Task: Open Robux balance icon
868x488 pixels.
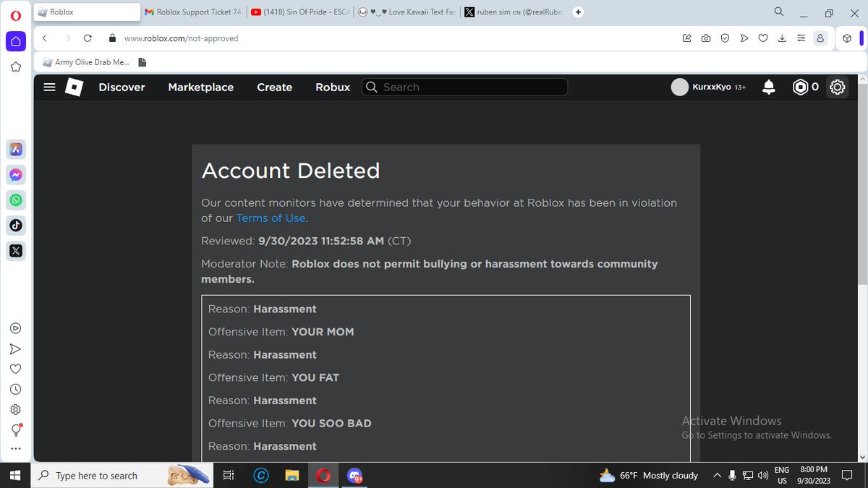Action: click(800, 87)
